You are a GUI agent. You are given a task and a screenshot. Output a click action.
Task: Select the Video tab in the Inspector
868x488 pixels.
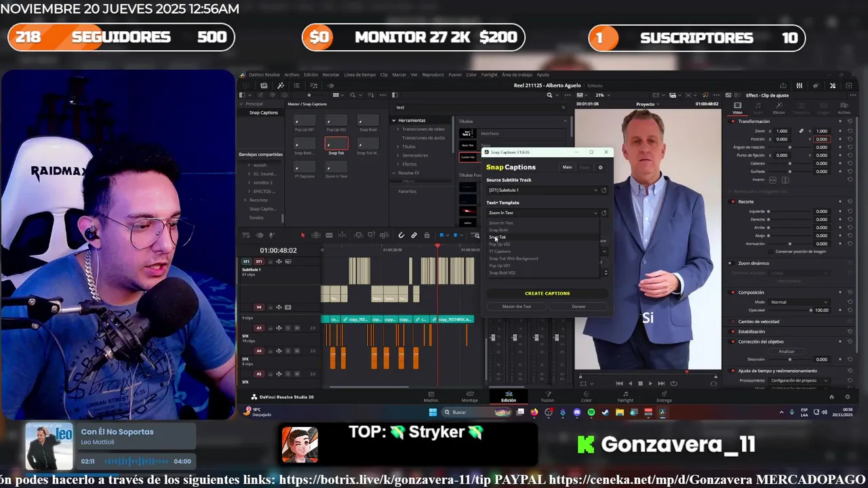737,108
